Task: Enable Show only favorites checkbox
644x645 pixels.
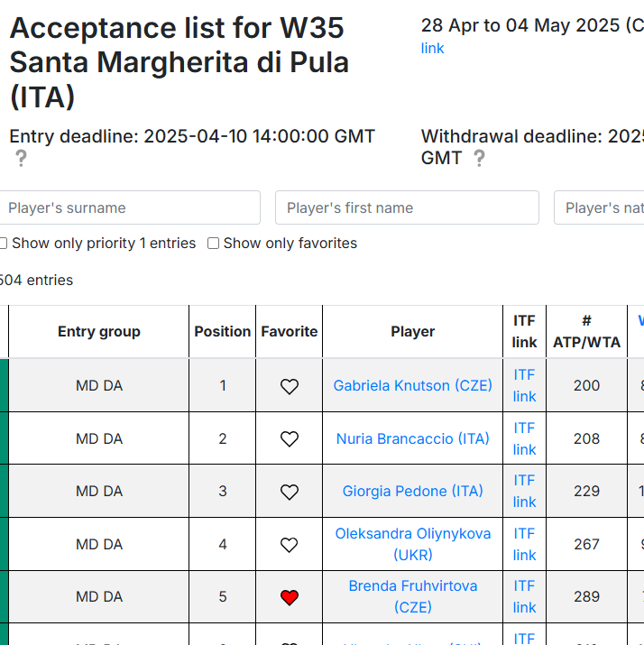Action: 213,243
